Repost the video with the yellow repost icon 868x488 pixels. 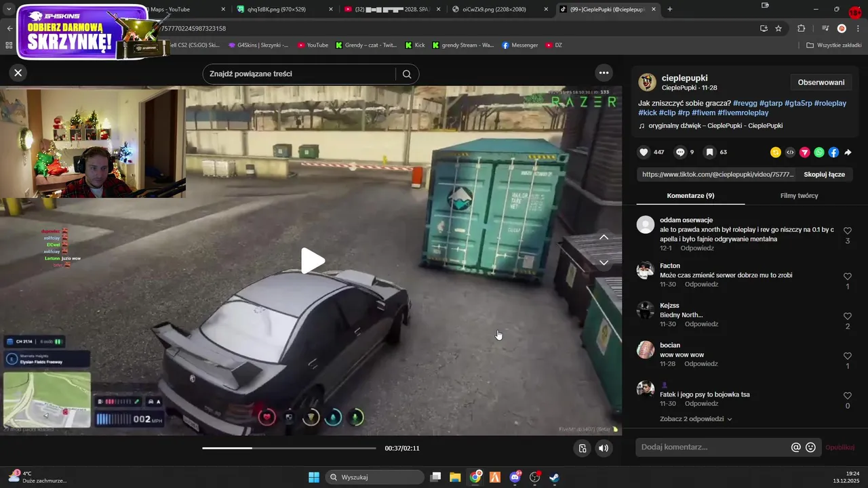coord(776,152)
